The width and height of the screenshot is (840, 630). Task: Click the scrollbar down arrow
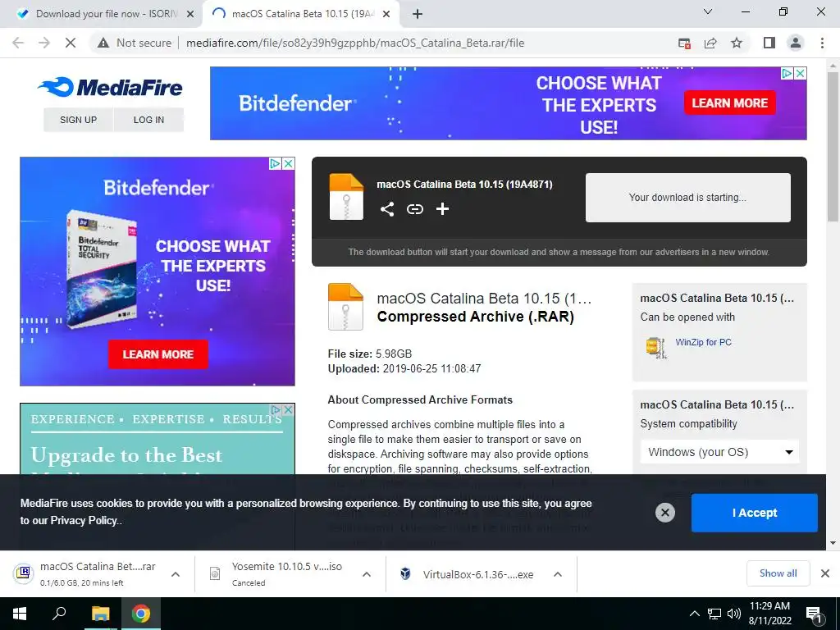click(x=833, y=543)
